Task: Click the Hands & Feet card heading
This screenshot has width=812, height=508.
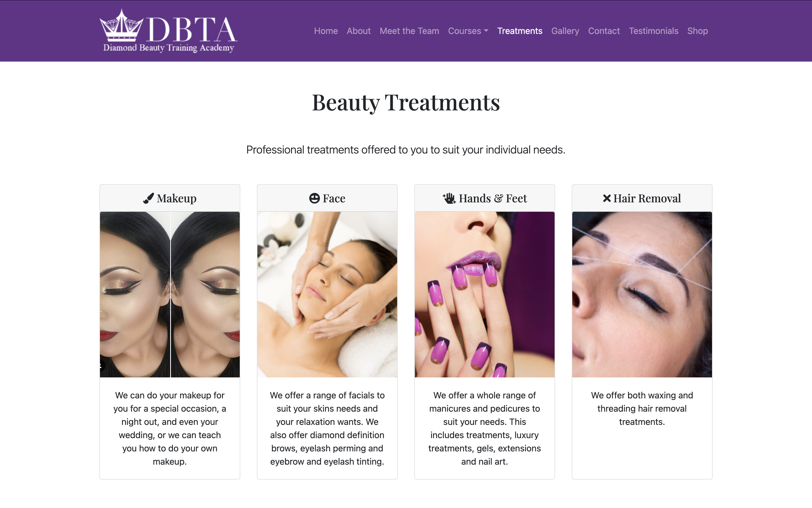Action: coord(485,198)
